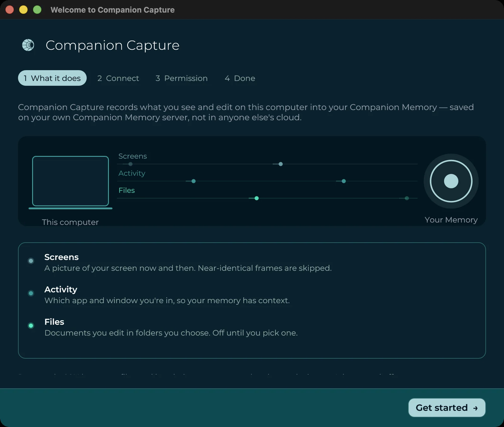Minimize the window with the yellow button
Screen dimensions: 504x427
[x=23, y=9]
